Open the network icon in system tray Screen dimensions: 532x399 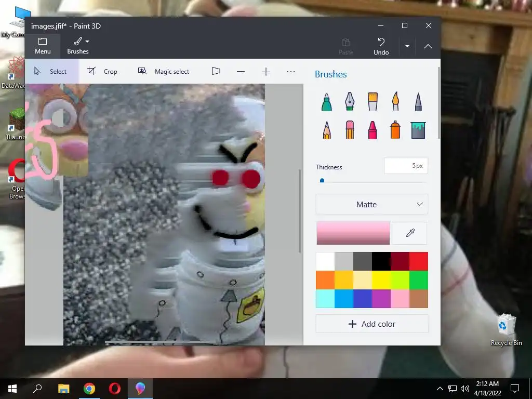tap(453, 389)
